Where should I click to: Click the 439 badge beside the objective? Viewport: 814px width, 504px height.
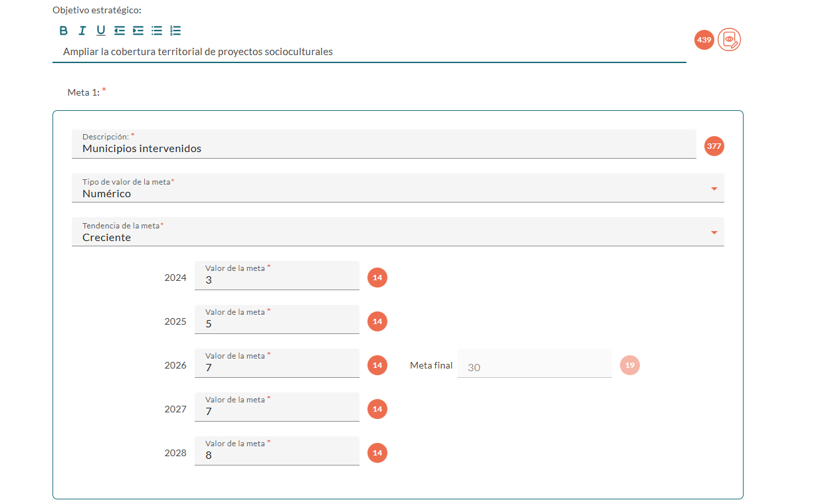(x=704, y=40)
